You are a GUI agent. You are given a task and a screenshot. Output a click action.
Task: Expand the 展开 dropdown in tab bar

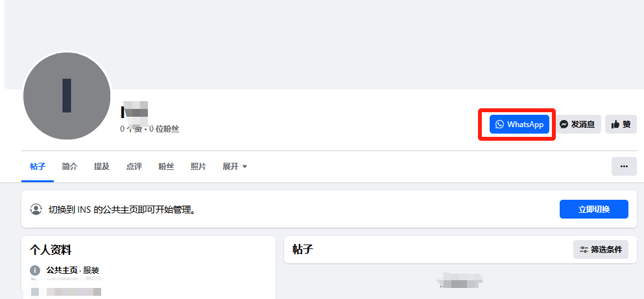click(x=235, y=166)
